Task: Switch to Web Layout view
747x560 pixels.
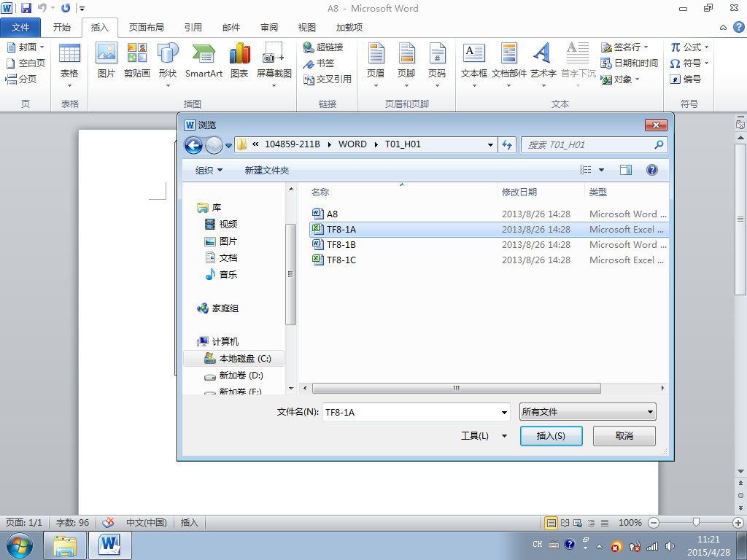Action: tap(578, 523)
